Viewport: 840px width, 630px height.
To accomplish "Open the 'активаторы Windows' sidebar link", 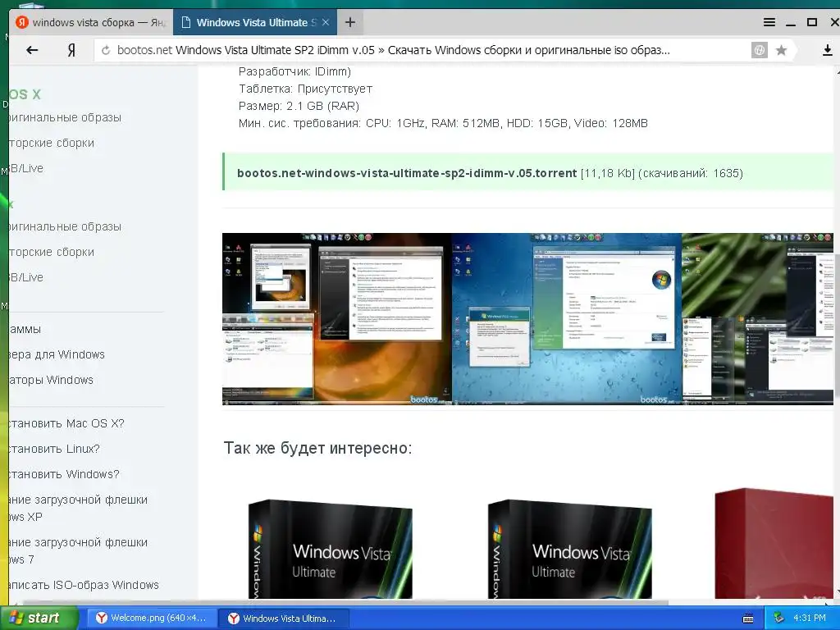I will coord(51,380).
